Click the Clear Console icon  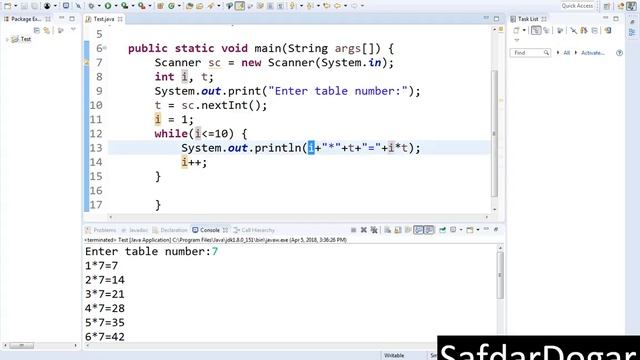coord(387,230)
